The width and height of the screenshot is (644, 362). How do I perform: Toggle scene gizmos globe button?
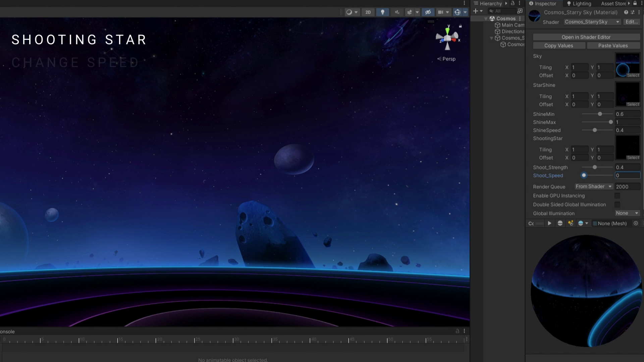(458, 12)
